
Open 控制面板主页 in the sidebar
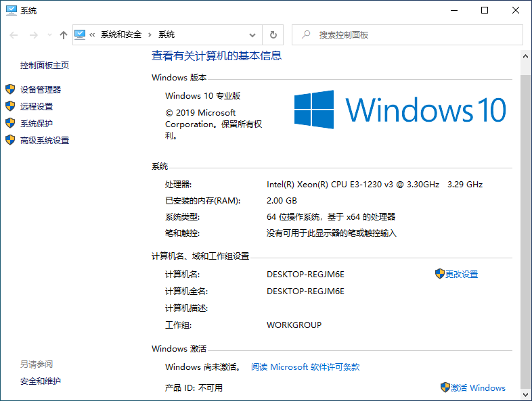(x=45, y=66)
